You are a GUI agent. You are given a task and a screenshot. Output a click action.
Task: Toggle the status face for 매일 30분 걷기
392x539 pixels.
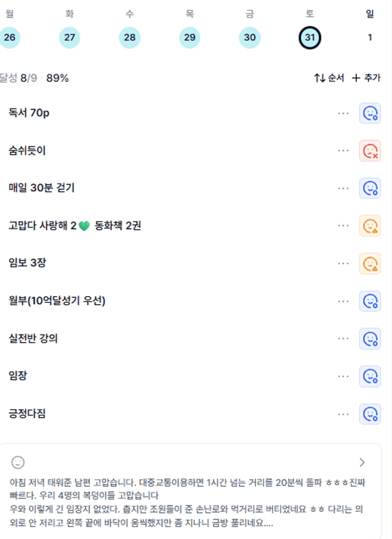click(x=370, y=188)
